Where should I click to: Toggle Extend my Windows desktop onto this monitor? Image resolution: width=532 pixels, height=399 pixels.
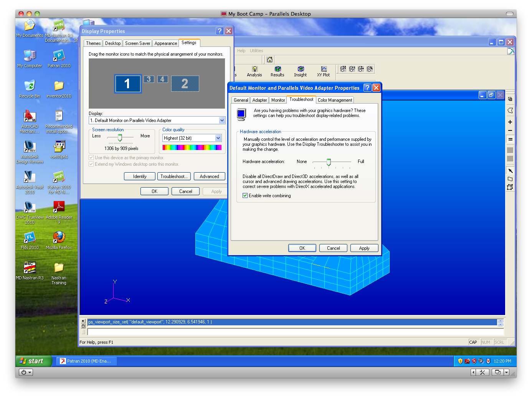(91, 164)
